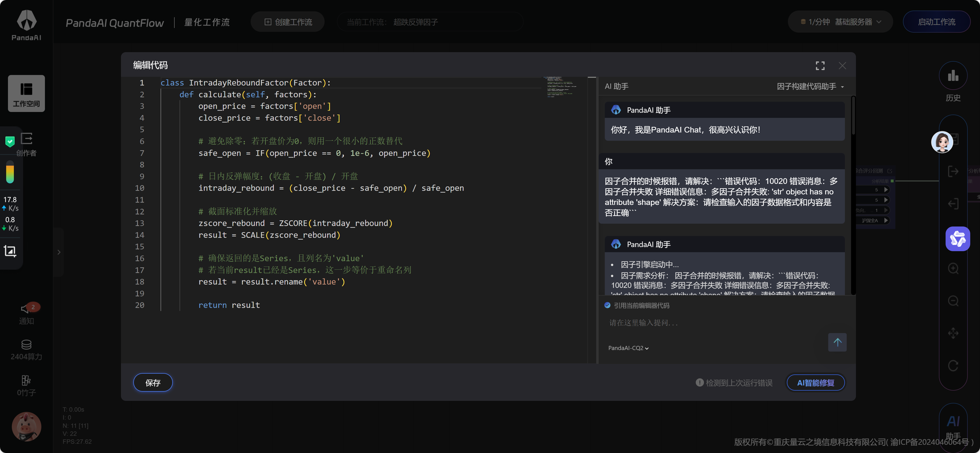
Task: Expand the collapsed left side panel chevron
Action: coord(59,252)
